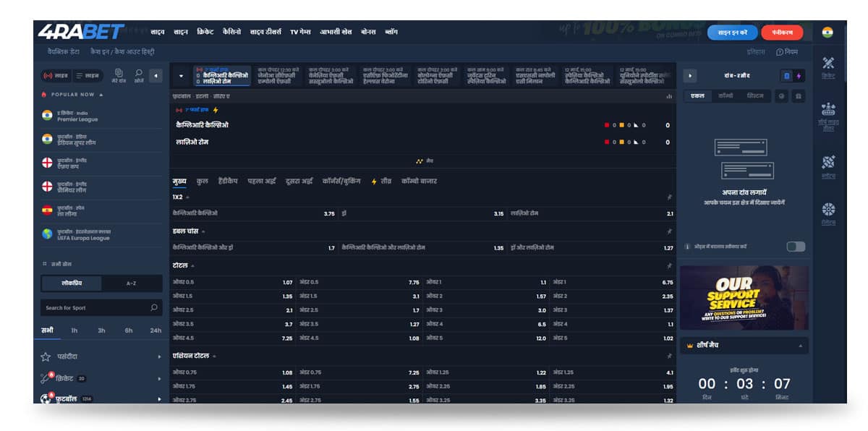868x431 pixels.
Task: Toggle the live broadcast mode button in sidebar
Action: pos(56,75)
